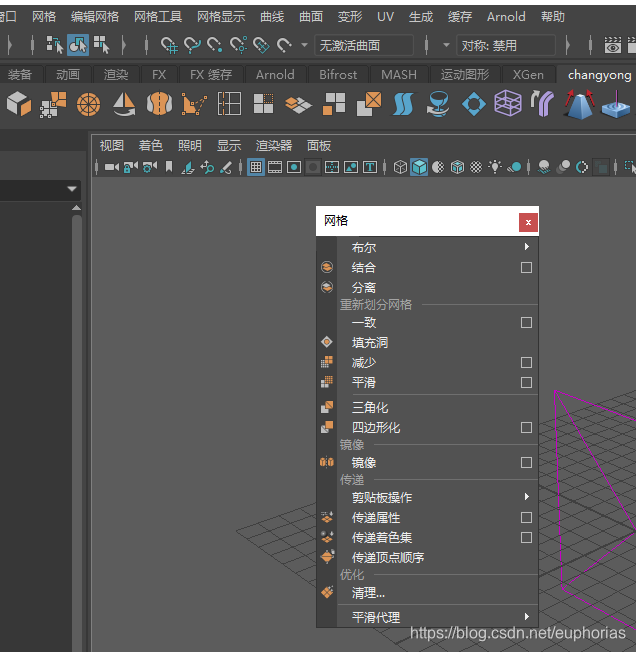Switch to the Bifrost shelf tab
Viewport: 636px width, 652px height.
(338, 75)
